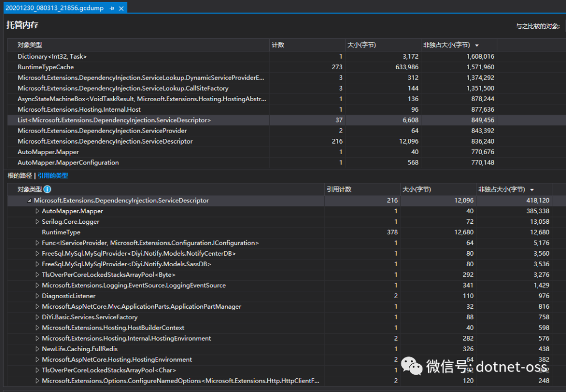Viewport: 566px width, 392px height.
Task: Switch to the 根的路径 view
Action: click(19, 175)
